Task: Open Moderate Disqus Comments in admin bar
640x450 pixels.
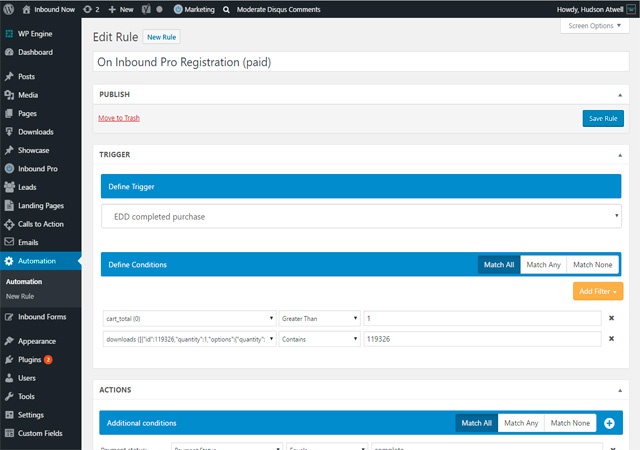Action: (x=278, y=9)
